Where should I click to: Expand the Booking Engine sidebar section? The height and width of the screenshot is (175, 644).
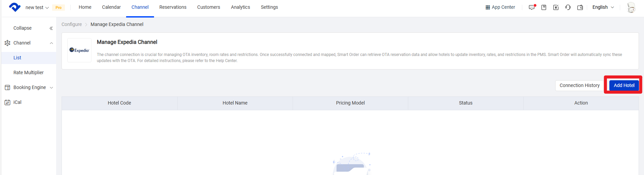pos(51,88)
